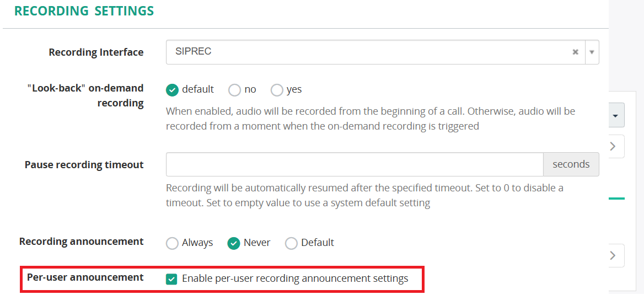The image size is (644, 300).
Task: Focus the Pause recording timeout field
Action: tap(355, 164)
